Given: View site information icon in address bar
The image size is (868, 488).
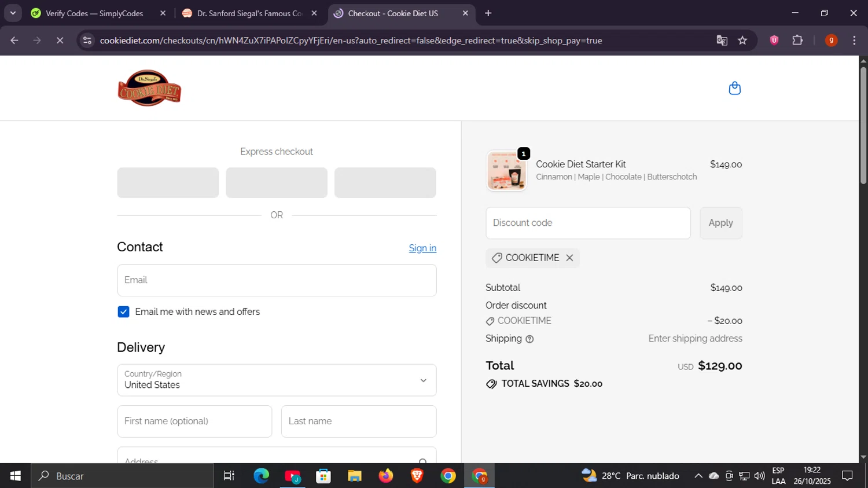Looking at the screenshot, I should 87,41.
